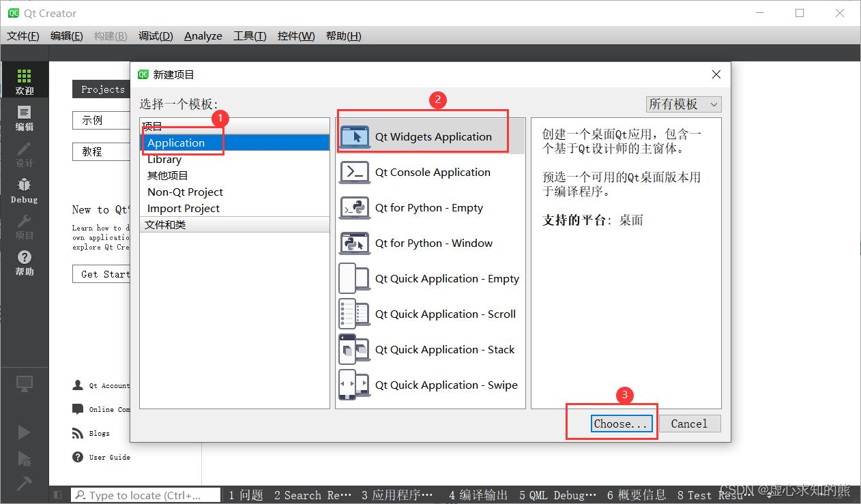
Task: Open the Analyze menu
Action: click(x=203, y=36)
